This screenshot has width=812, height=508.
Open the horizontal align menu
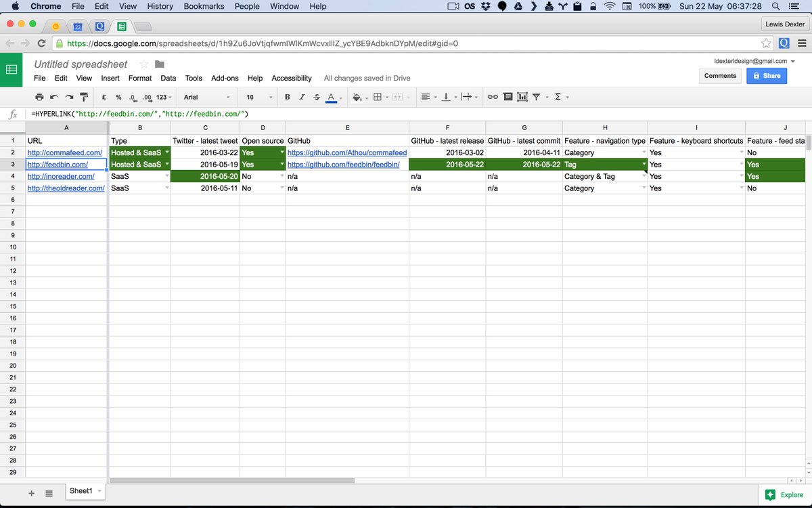(426, 97)
